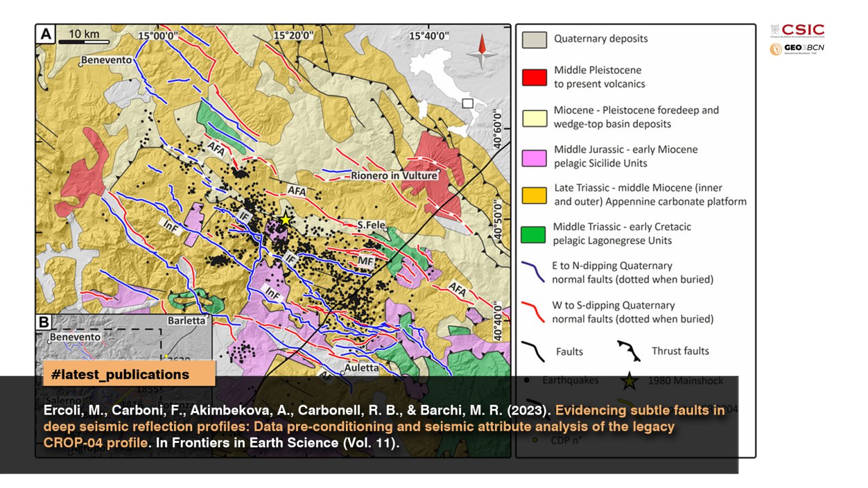This screenshot has width=868, height=488.
Task: Click the pink Sicilide Units swatch
Action: point(534,158)
